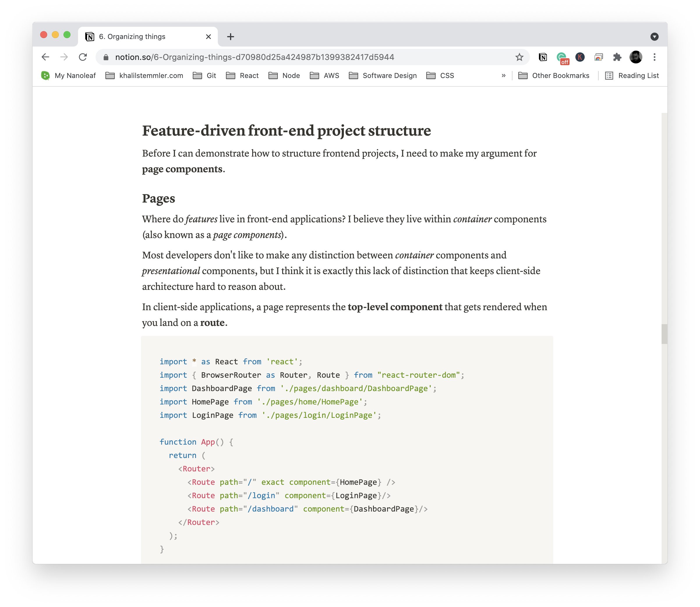
Task: Click the notion.so address bar
Action: pyautogui.click(x=254, y=57)
